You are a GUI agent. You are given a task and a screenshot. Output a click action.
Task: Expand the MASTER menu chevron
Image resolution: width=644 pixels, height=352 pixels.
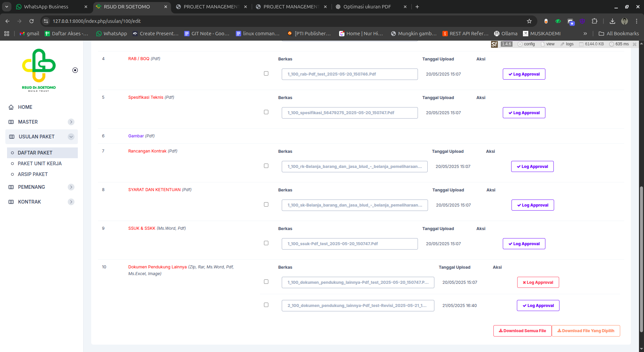71,122
